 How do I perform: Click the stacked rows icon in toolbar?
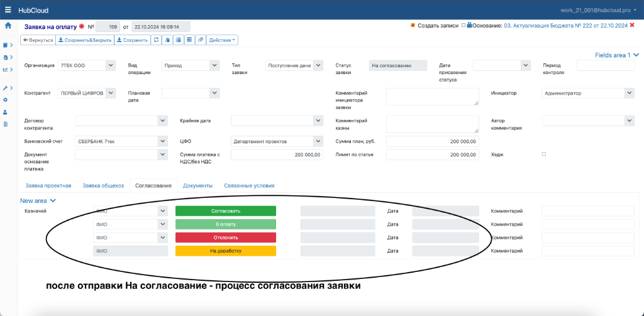189,40
